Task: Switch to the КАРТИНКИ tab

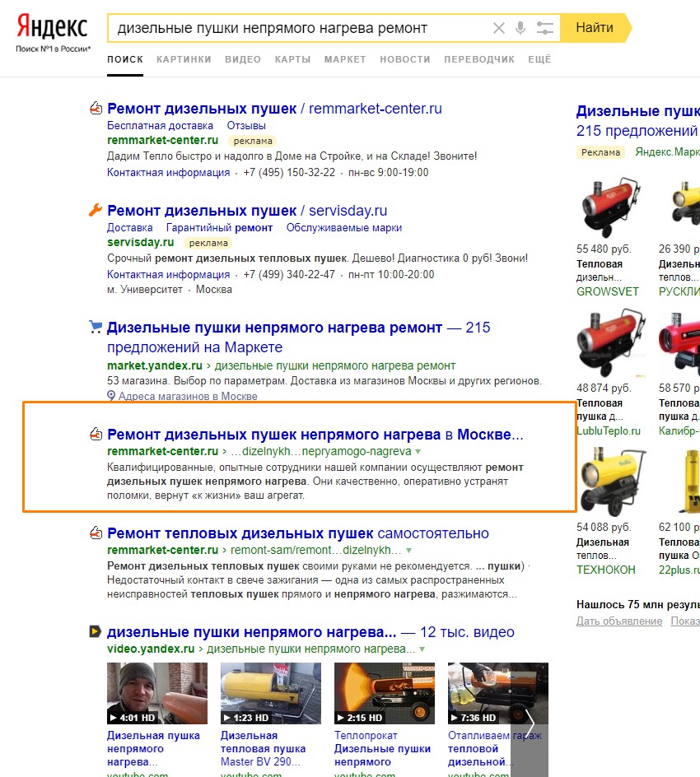Action: (184, 59)
